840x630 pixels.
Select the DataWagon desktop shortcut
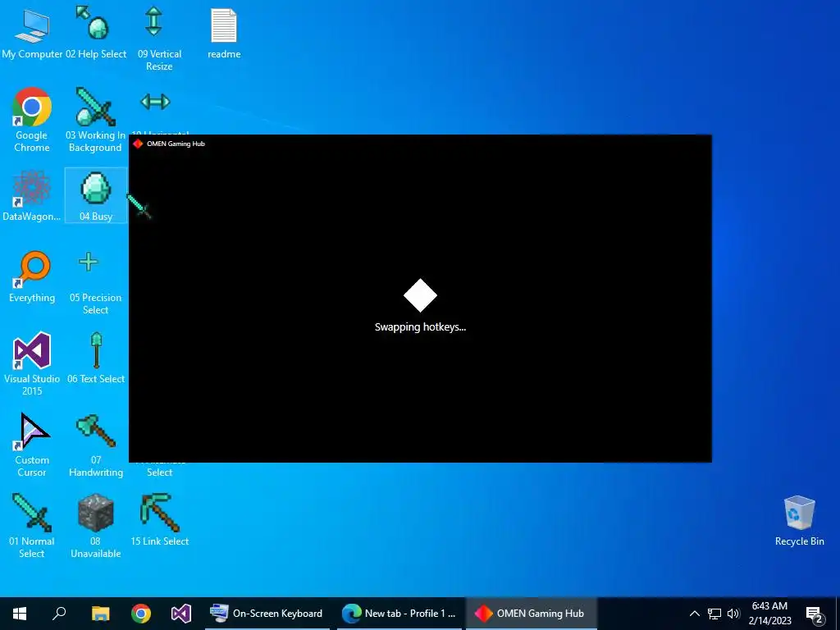[x=32, y=195]
